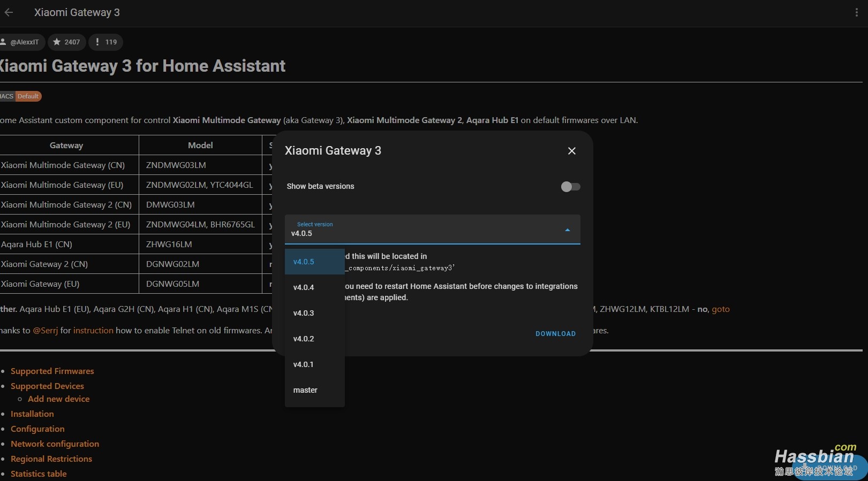
Task: Click the page heading Xiaomi Gateway 3 for Home Assistant
Action: click(x=142, y=66)
